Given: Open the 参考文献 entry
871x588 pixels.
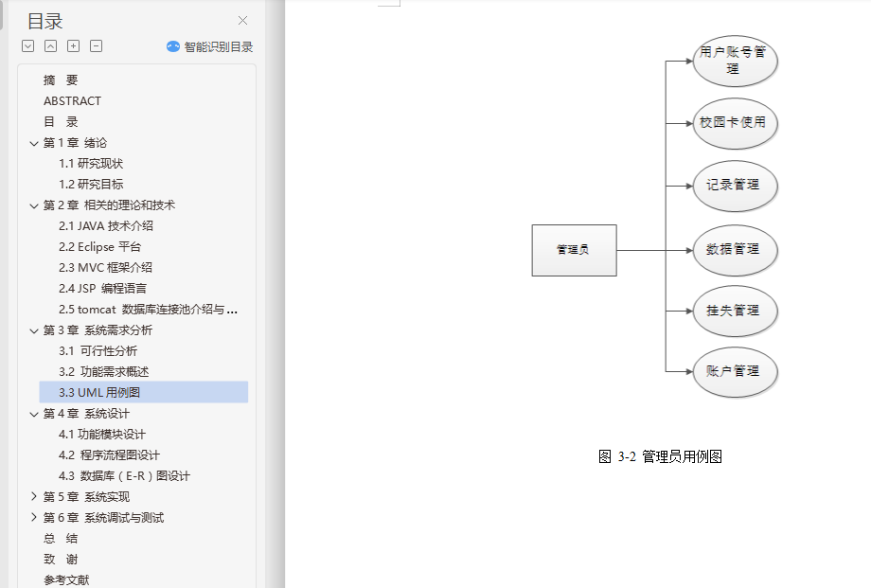Looking at the screenshot, I should 66,579.
